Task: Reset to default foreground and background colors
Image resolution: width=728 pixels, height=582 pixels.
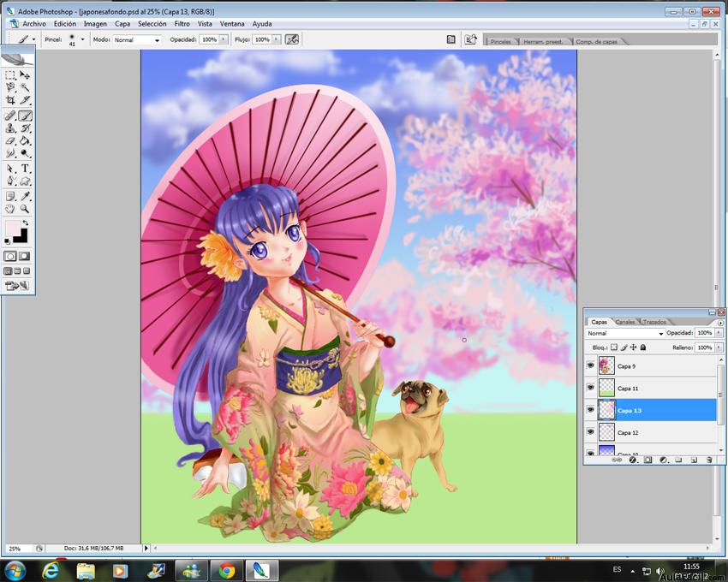Action: [7, 241]
